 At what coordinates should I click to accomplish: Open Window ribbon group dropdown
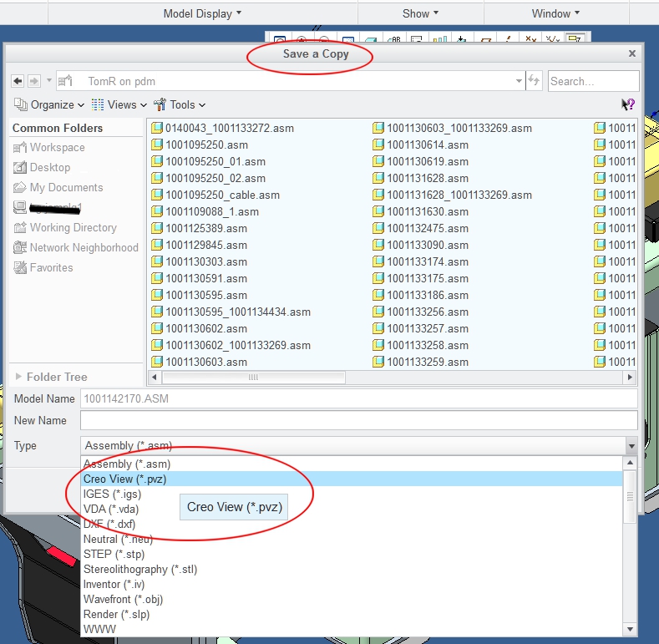click(555, 13)
